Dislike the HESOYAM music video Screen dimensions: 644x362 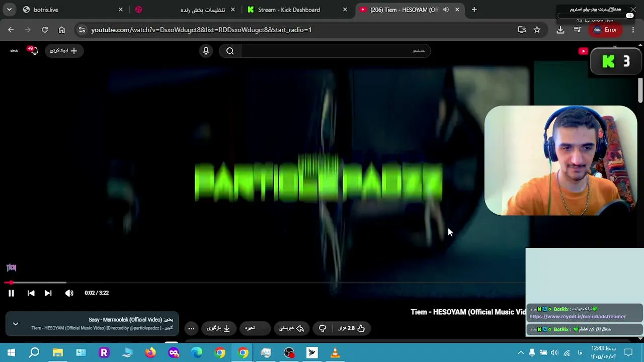tap(323, 328)
